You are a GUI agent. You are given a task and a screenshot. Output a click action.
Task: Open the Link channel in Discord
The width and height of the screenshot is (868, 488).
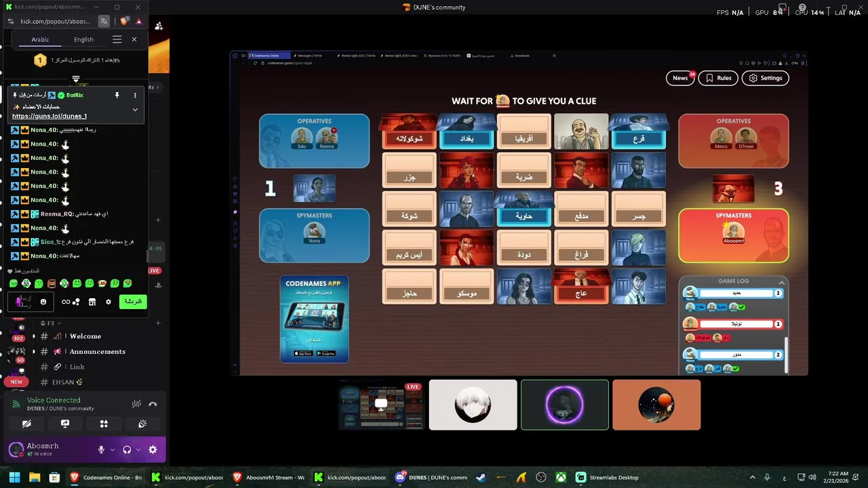pyautogui.click(x=77, y=367)
